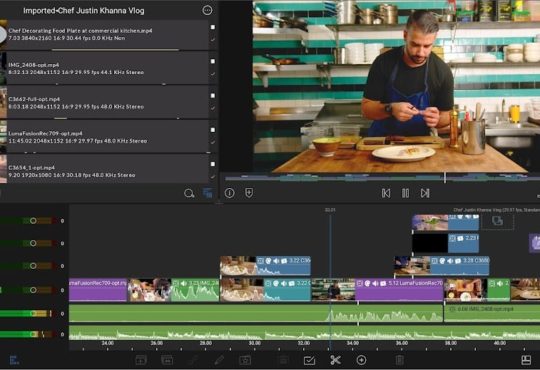The width and height of the screenshot is (540, 370).
Task: Click the add marker icon under preview
Action: tap(249, 193)
